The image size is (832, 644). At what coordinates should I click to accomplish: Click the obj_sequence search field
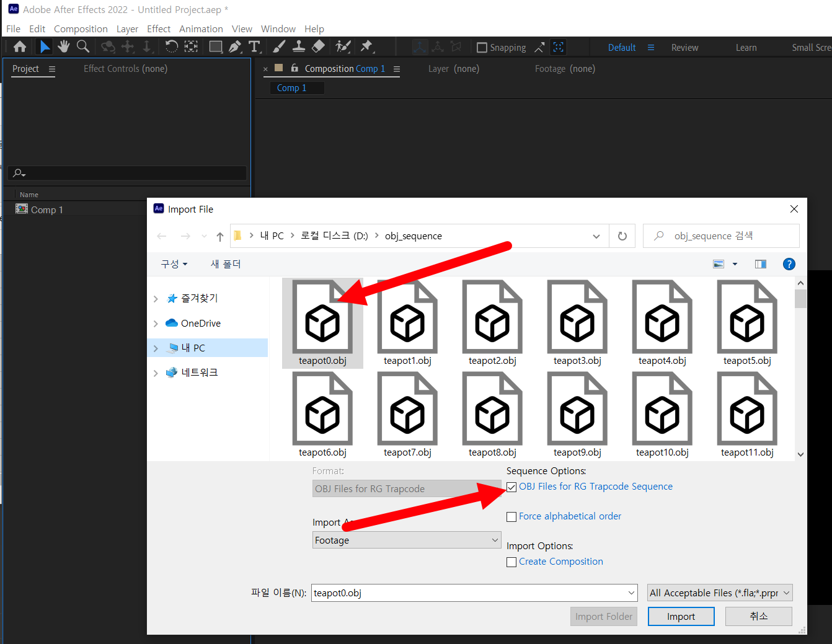(722, 236)
